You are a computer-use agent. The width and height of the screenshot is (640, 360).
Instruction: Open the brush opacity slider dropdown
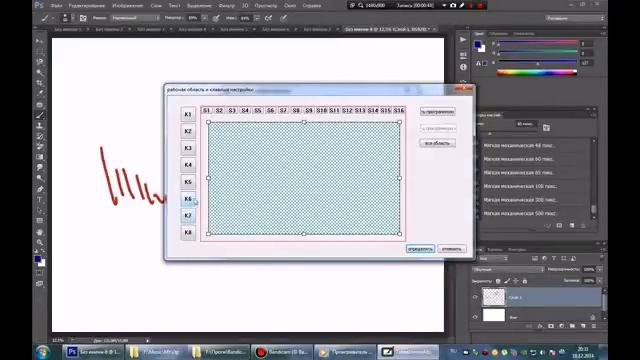[x=204, y=18]
